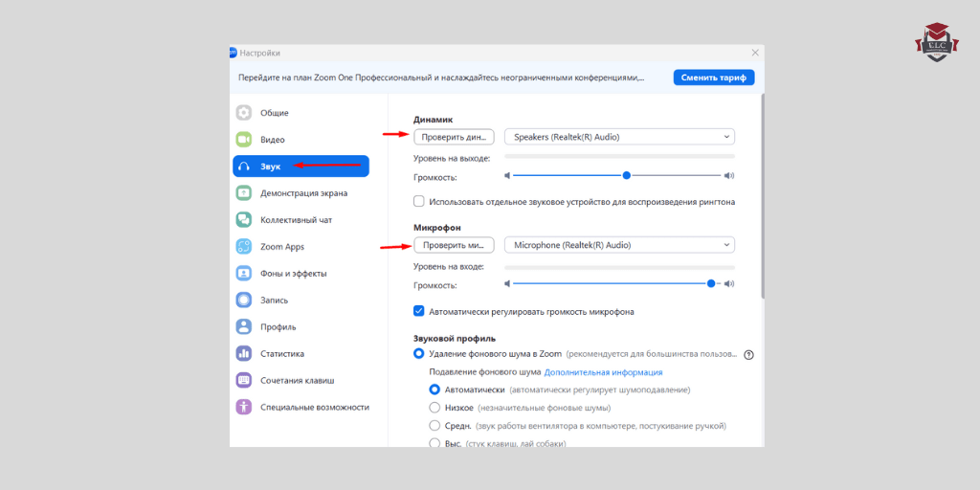Go to Коллективный чат settings

[x=301, y=220]
